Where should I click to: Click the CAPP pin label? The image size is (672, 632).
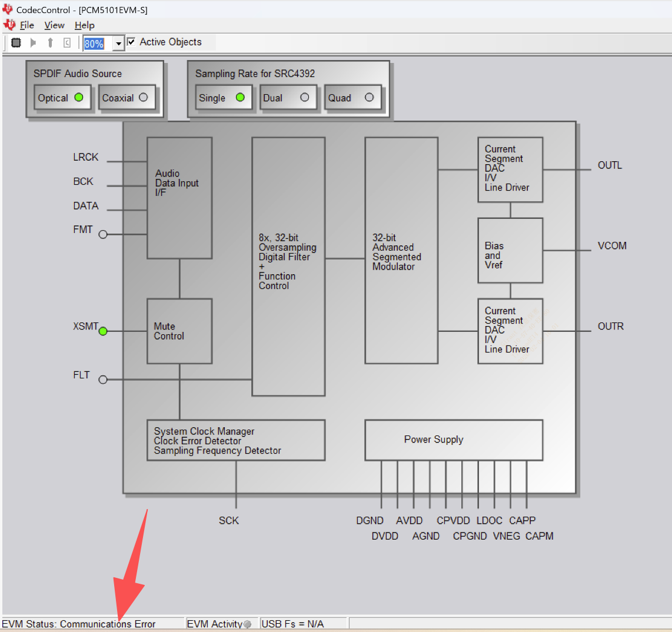(x=523, y=521)
